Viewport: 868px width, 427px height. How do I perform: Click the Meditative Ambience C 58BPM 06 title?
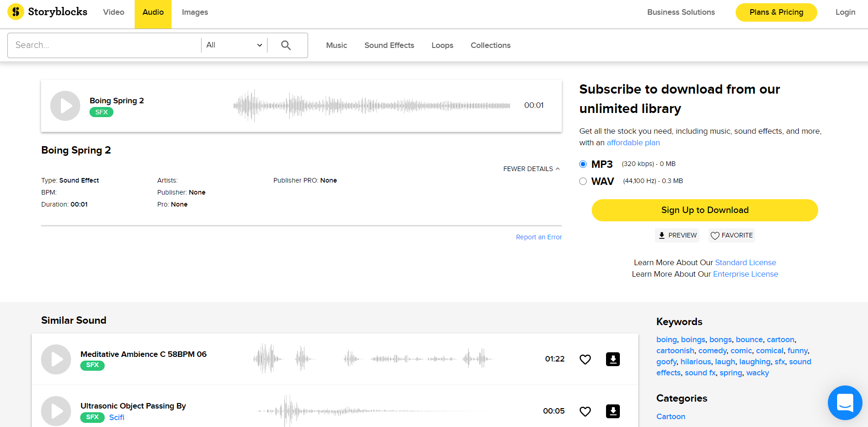[143, 354]
